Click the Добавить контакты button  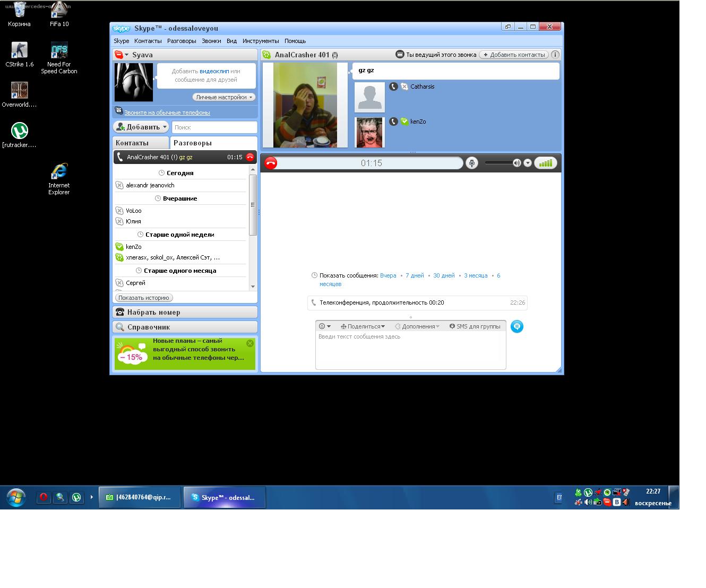(x=514, y=55)
